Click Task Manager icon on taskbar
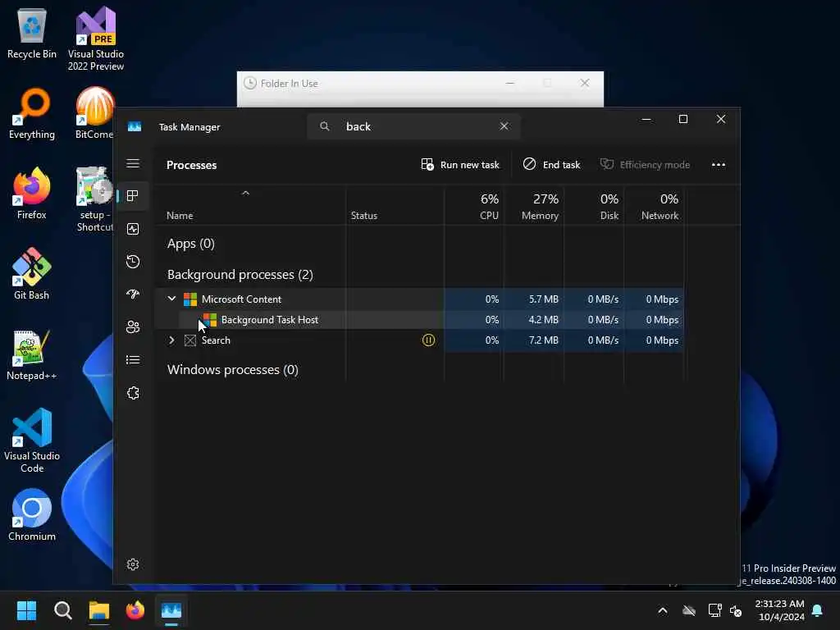 coord(171,610)
